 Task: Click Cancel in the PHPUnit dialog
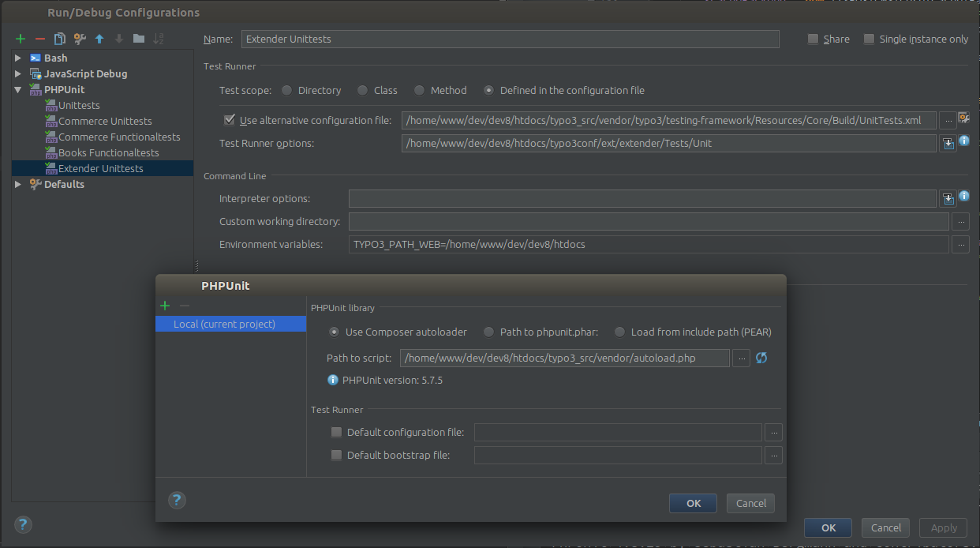751,503
